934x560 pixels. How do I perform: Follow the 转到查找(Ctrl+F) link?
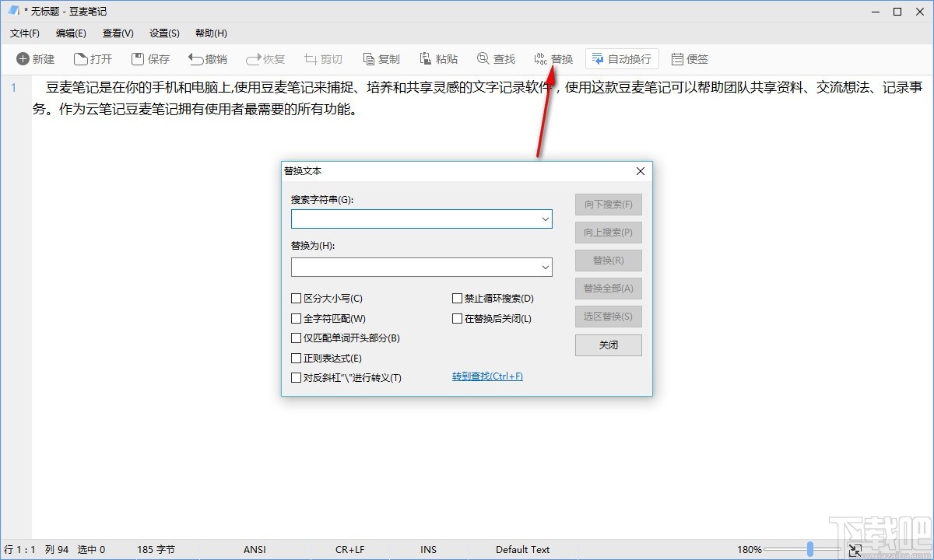[x=487, y=376]
